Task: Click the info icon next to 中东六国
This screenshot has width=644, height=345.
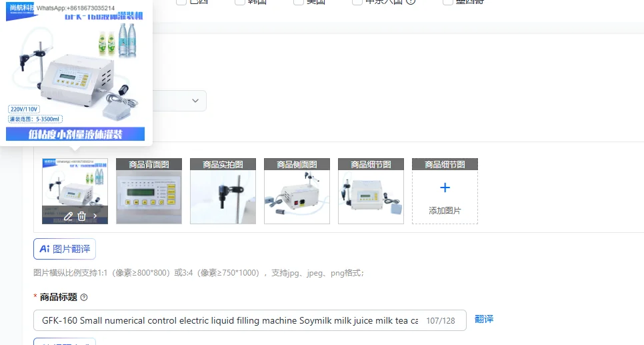Action: click(411, 1)
